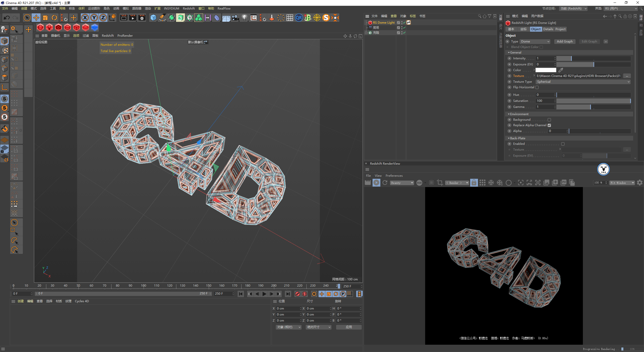Enable the Flip Horizontal checkbox

pos(537,87)
